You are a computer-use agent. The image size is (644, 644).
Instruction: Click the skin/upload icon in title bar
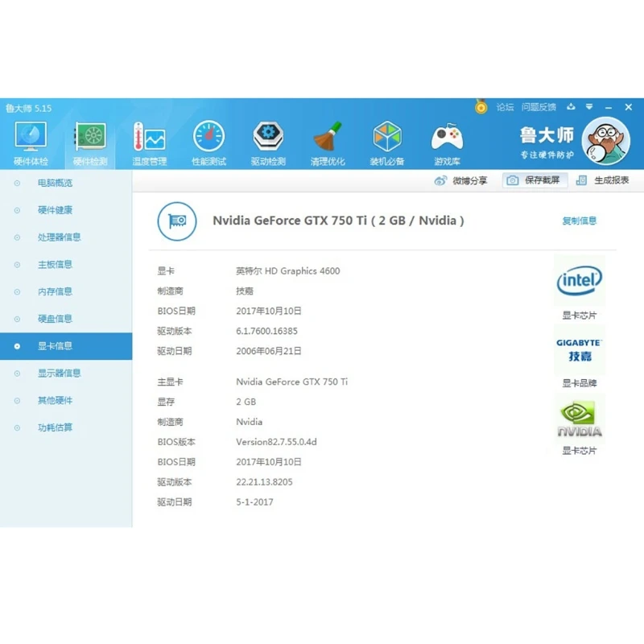click(x=571, y=107)
